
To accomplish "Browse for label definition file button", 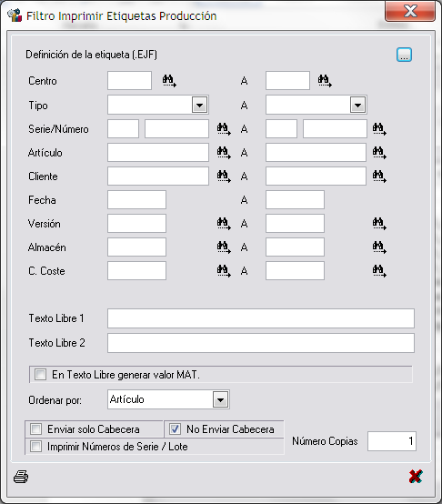I will tap(404, 55).
